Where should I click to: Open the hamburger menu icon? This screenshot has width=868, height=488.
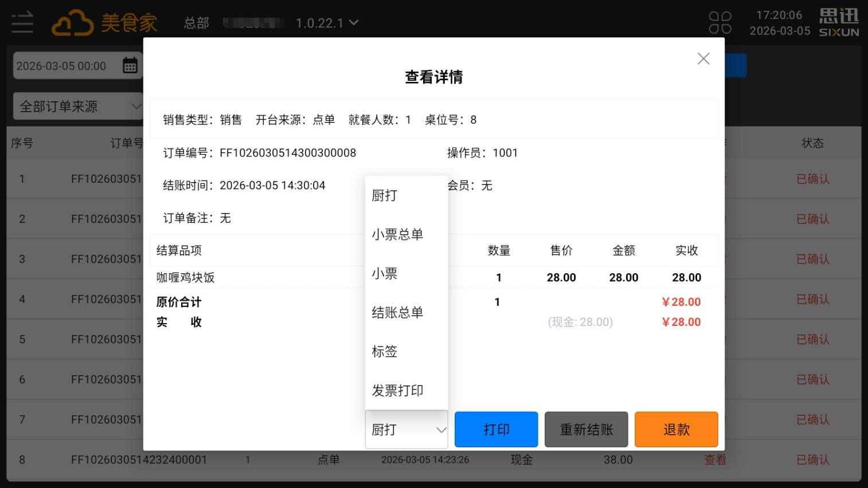[22, 23]
